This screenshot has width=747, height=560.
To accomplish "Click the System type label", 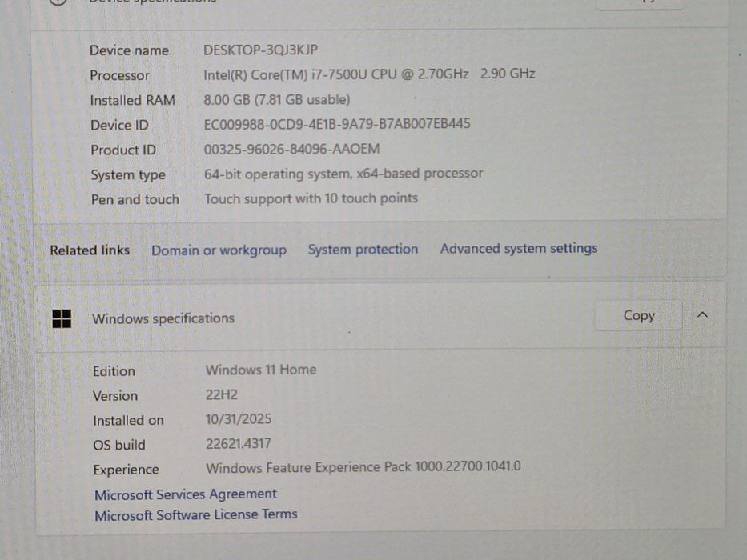I will (128, 175).
